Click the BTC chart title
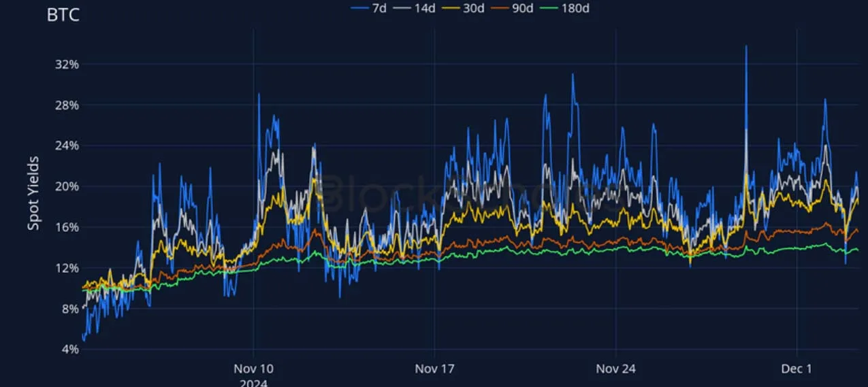The height and width of the screenshot is (387, 868). point(63,15)
